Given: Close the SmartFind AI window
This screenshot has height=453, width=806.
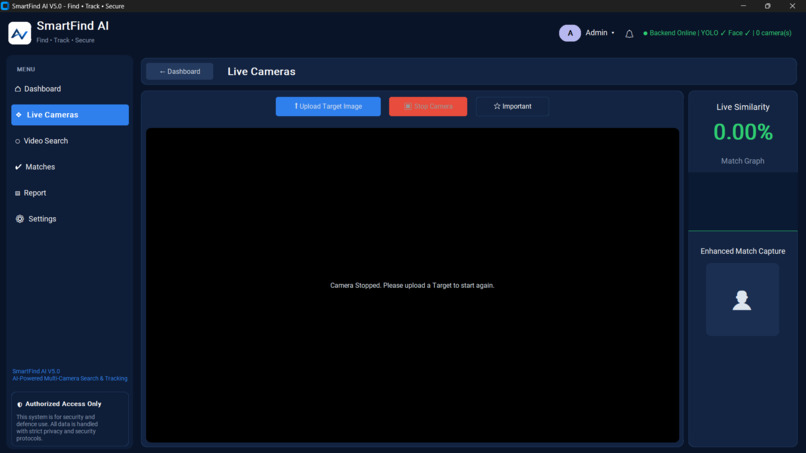Looking at the screenshot, I should pyautogui.click(x=792, y=6).
